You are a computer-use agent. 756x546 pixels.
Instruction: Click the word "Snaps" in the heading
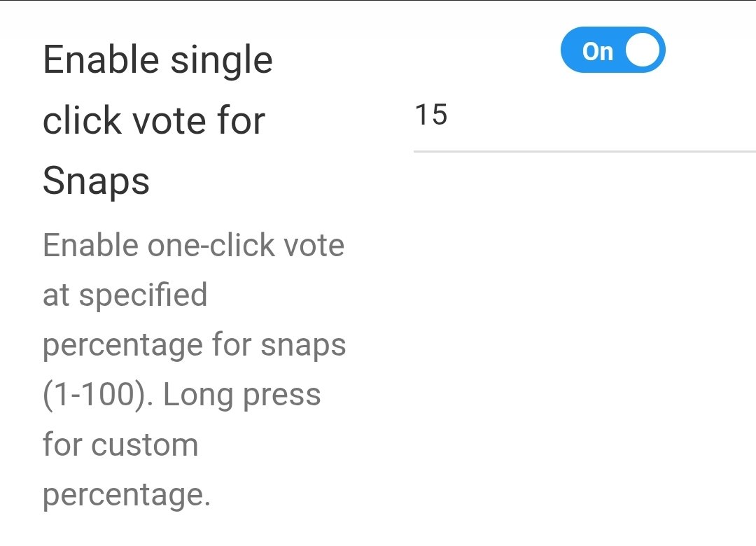[x=96, y=181]
